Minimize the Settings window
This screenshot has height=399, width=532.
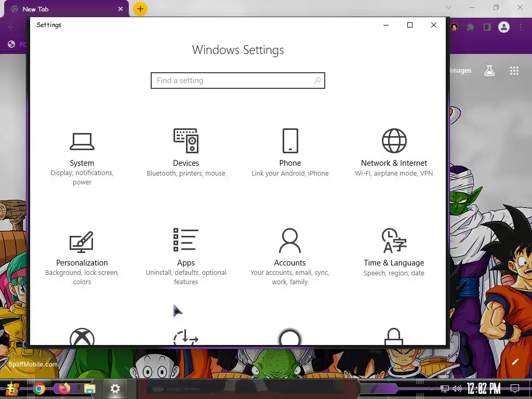(x=386, y=25)
